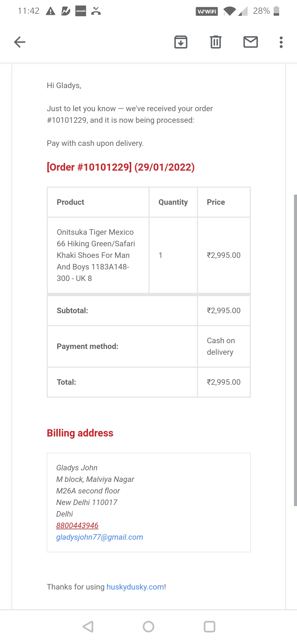297x644 pixels.
Task: Tap the Billing address heading
Action: coord(80,433)
